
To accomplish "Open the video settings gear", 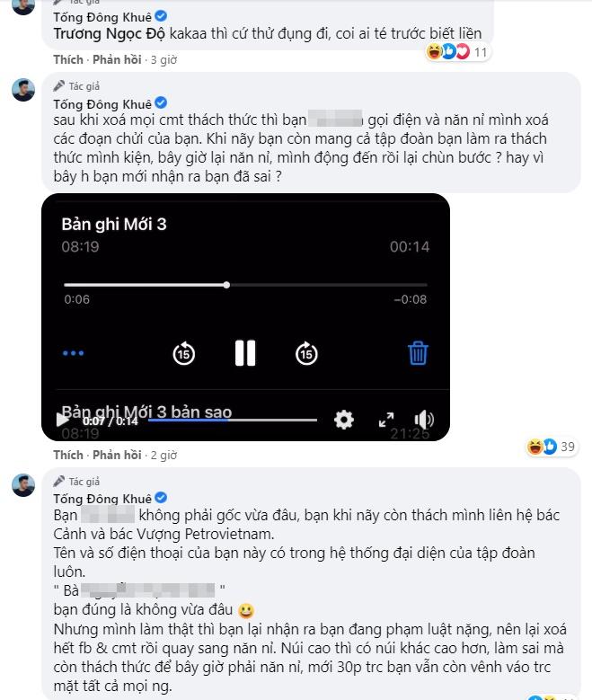I will coord(343,420).
